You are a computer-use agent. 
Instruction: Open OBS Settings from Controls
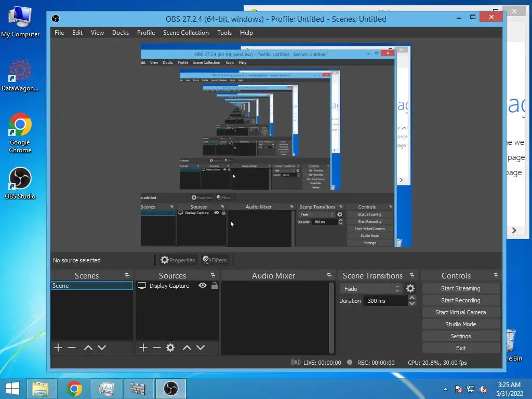tap(461, 336)
